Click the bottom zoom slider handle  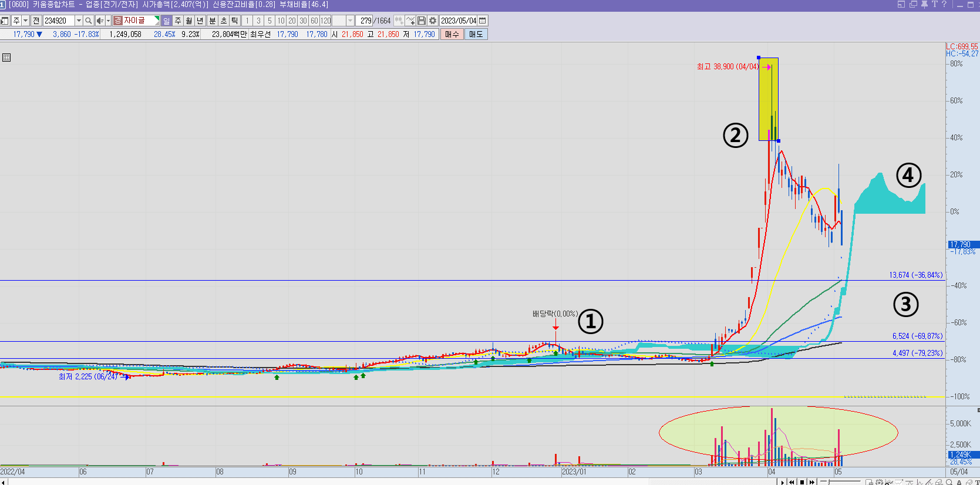[829, 482]
